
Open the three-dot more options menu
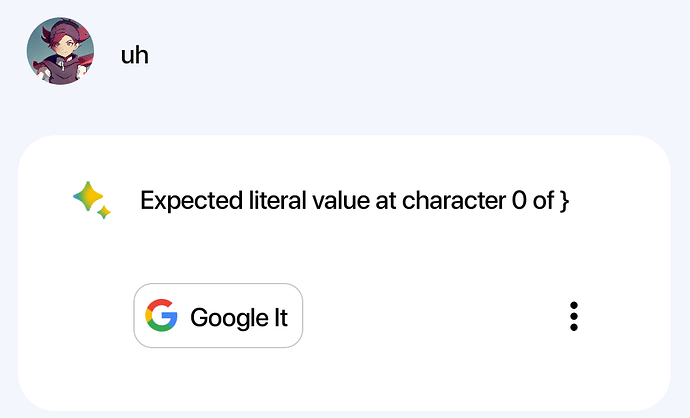(x=574, y=316)
